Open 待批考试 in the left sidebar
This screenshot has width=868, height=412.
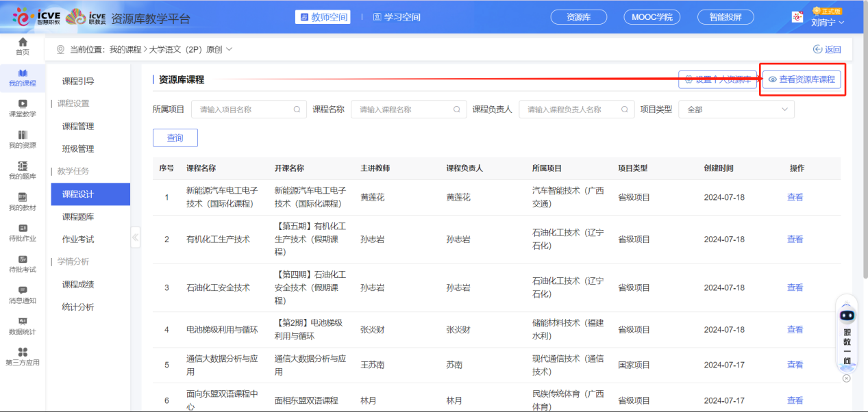point(23,264)
